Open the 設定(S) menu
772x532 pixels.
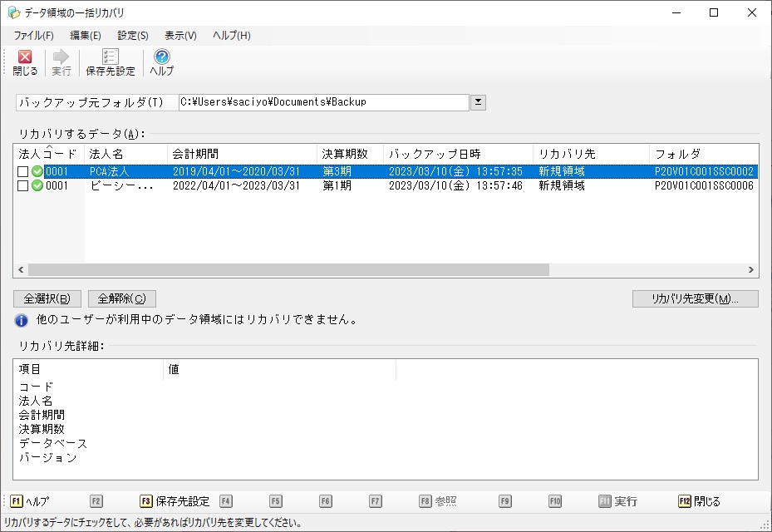[x=133, y=36]
